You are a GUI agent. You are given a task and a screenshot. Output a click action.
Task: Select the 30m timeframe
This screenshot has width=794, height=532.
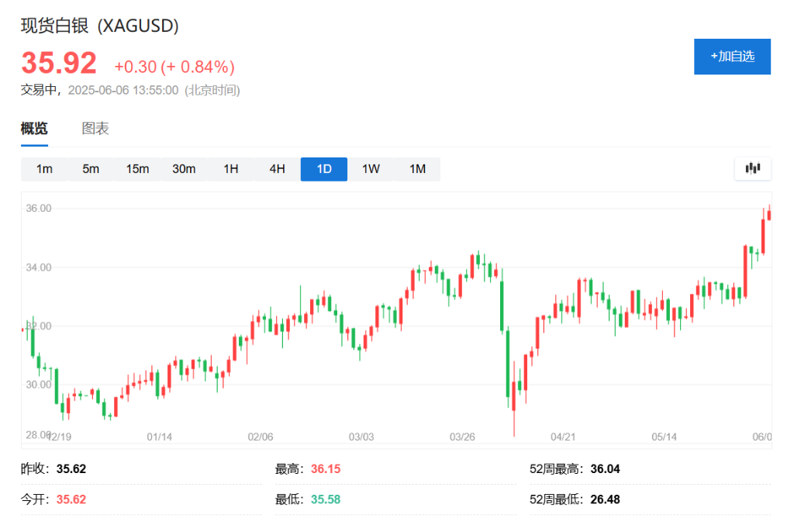pos(184,168)
